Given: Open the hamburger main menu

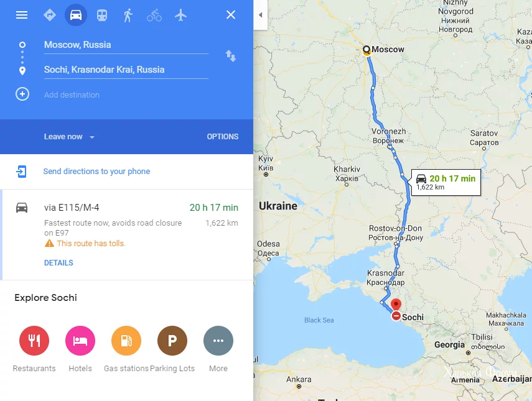Looking at the screenshot, I should pyautogui.click(x=22, y=15).
